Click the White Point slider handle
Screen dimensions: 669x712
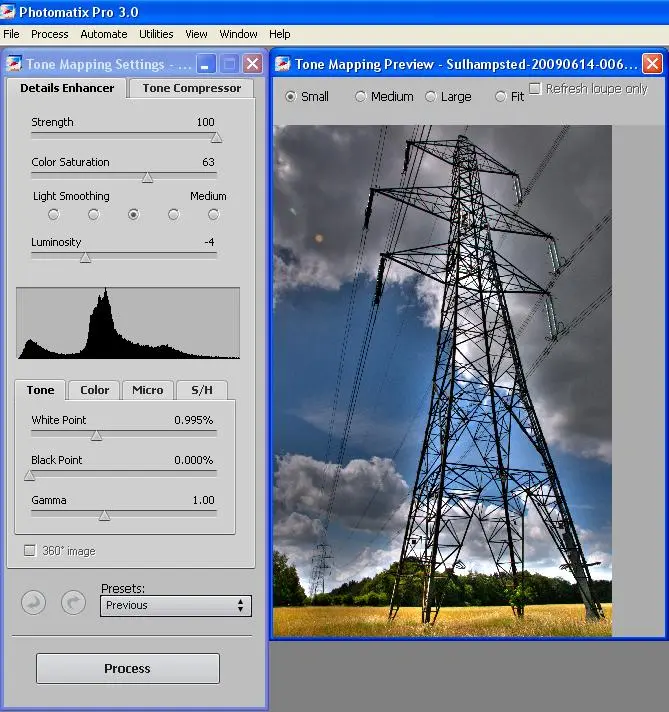point(96,435)
